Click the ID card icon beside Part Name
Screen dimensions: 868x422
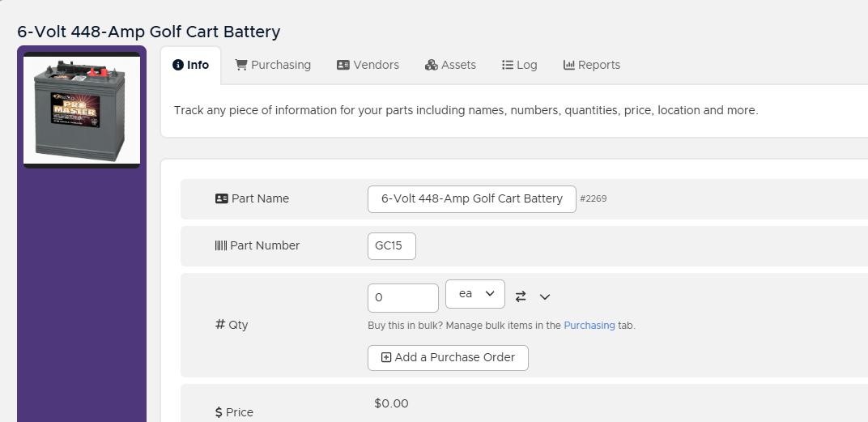[x=222, y=198]
